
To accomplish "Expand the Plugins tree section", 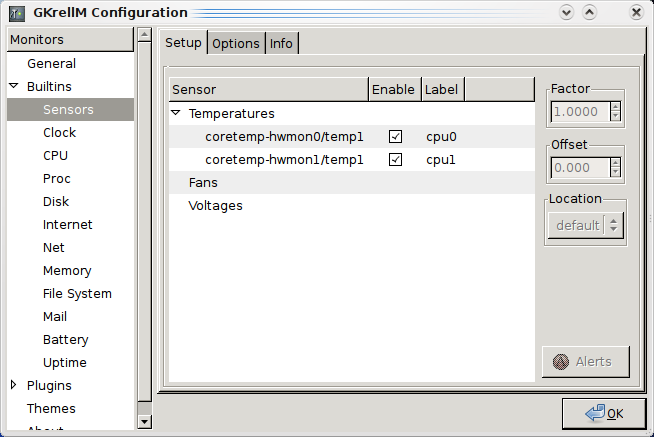I will pos(14,385).
